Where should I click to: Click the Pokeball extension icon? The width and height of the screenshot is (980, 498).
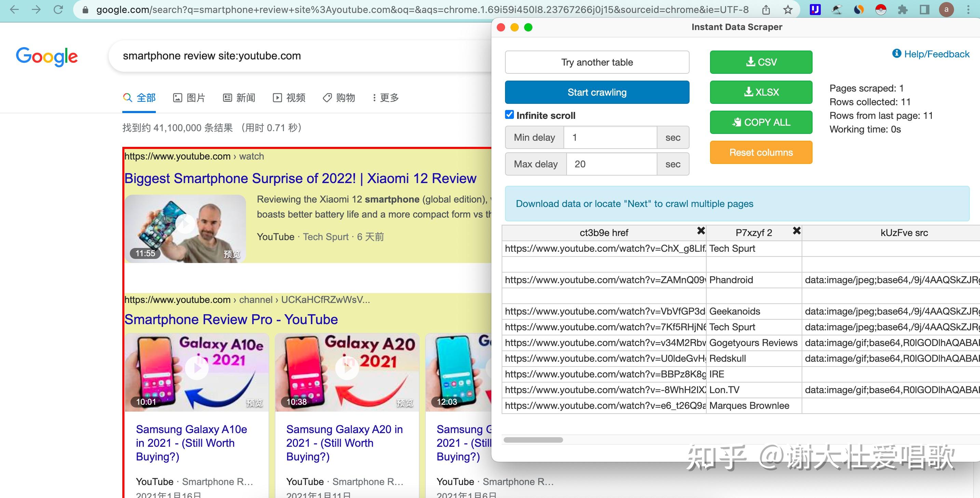881,10
